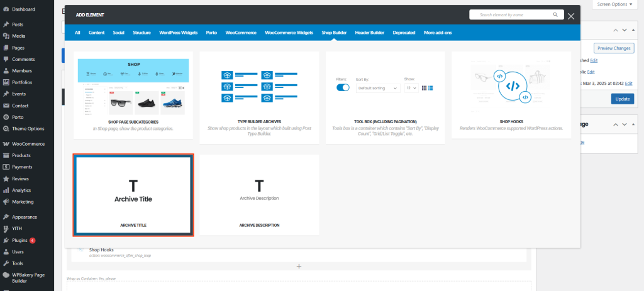Viewport: 644px width, 291px height.
Task: Go to Plugins in the sidebar
Action: (21, 240)
